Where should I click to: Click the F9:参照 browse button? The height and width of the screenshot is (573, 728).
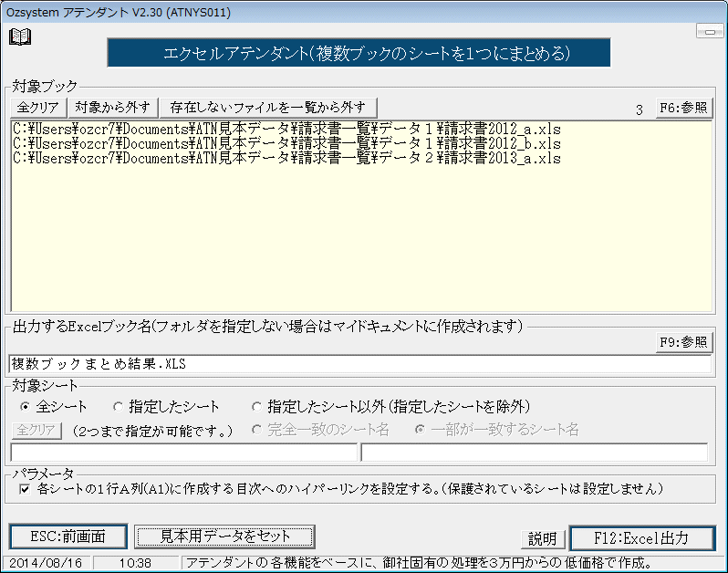(x=683, y=342)
